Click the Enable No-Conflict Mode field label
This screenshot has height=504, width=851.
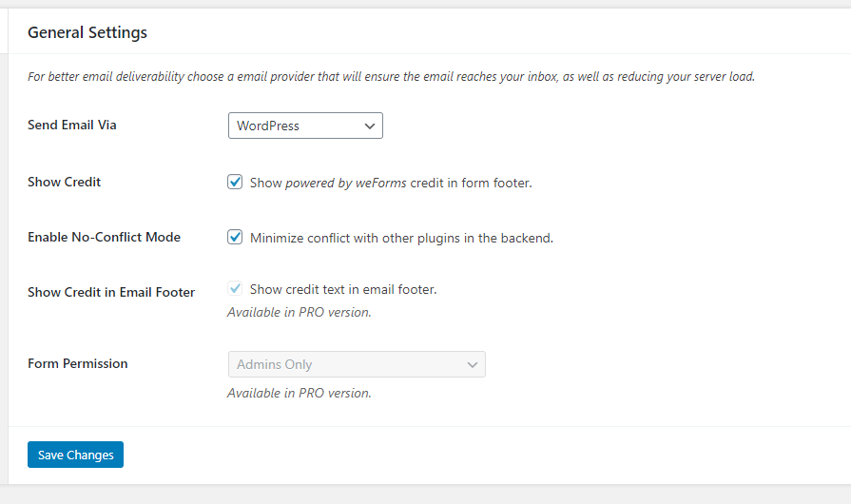(x=104, y=237)
